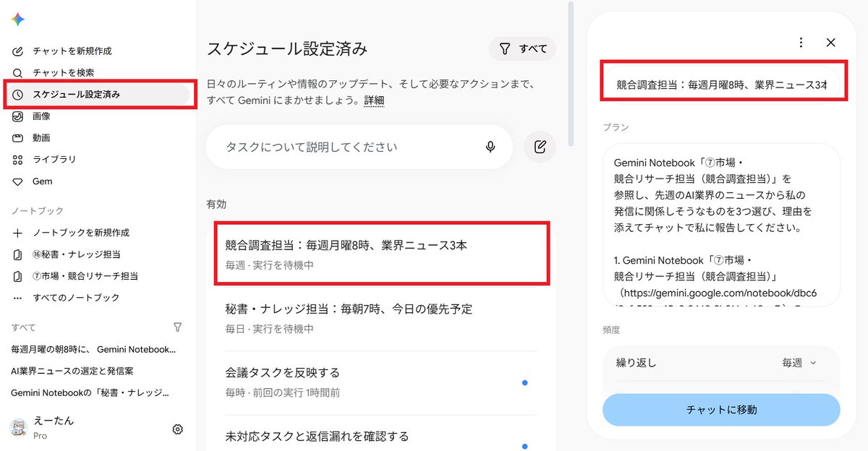Image resolution: width=868 pixels, height=451 pixels.
Task: Click the filter icon beside すべて in sidebar
Action: point(178,327)
